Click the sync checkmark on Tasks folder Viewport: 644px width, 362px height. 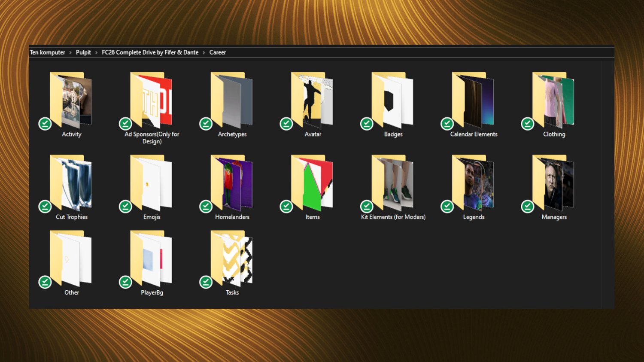coord(206,282)
